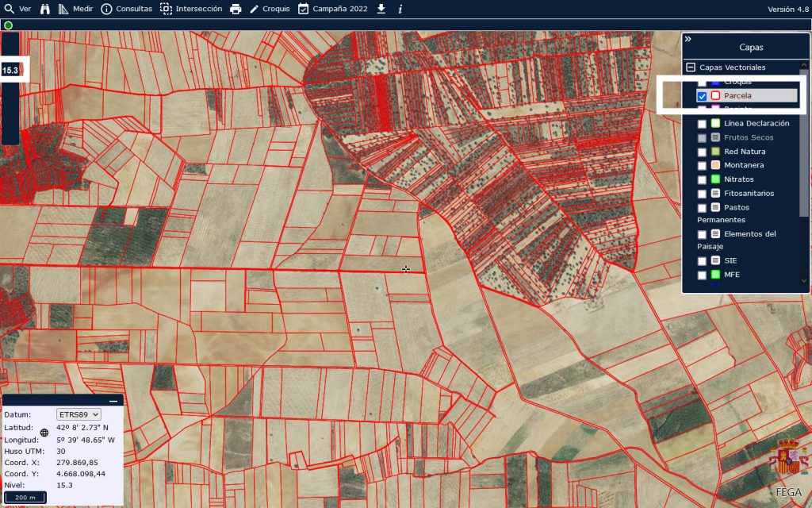812x508 pixels.
Task: Uncheck the Parcela layer checkbox
Action: coord(702,96)
